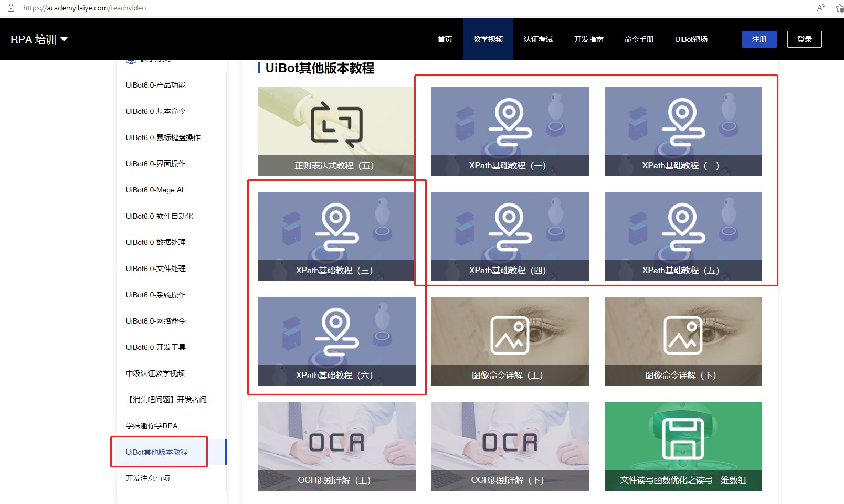Open 文件读写函数优化之读写一维数组 caption

[683, 480]
